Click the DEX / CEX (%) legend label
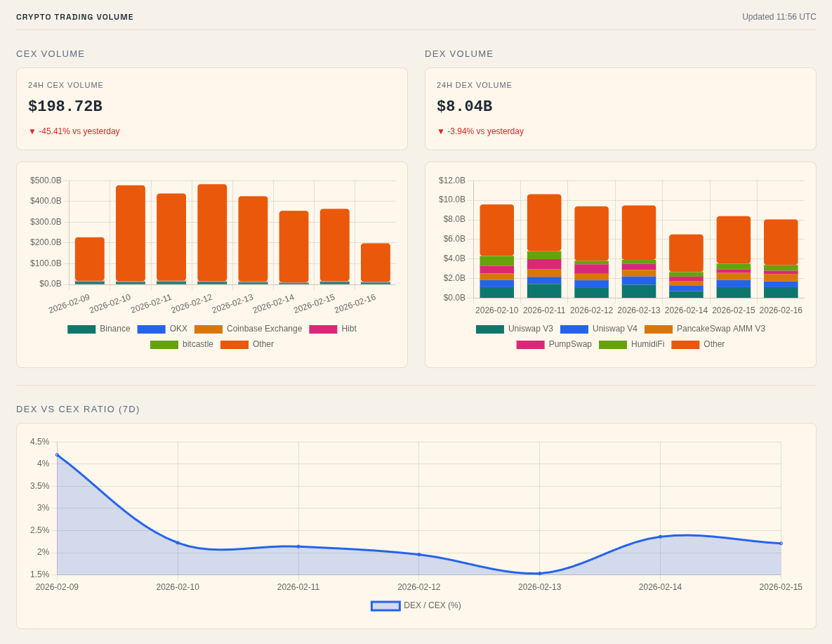Image resolution: width=832 pixels, height=644 pixels. [x=432, y=605]
